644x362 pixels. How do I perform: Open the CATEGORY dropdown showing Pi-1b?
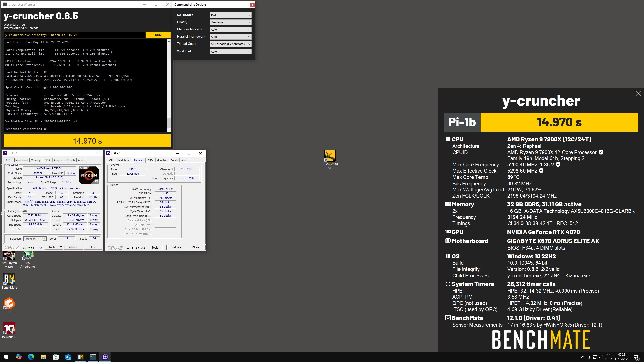pyautogui.click(x=230, y=15)
